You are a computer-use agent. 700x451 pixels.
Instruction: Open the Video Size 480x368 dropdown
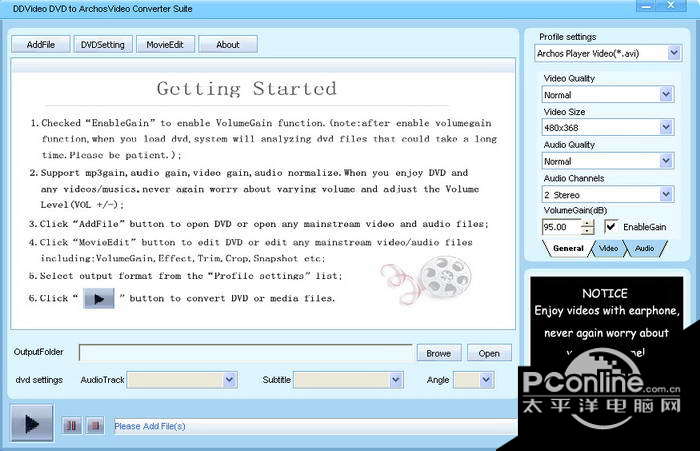tap(666, 128)
